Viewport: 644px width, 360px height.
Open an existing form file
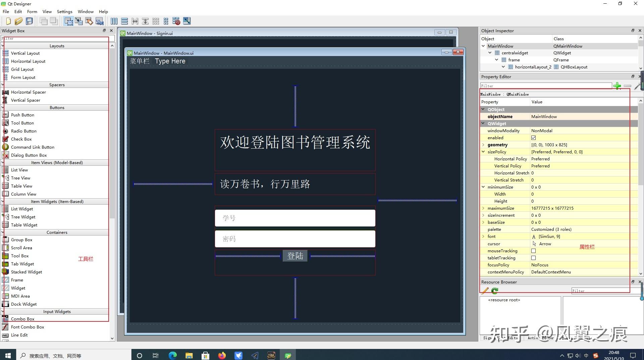(19, 21)
